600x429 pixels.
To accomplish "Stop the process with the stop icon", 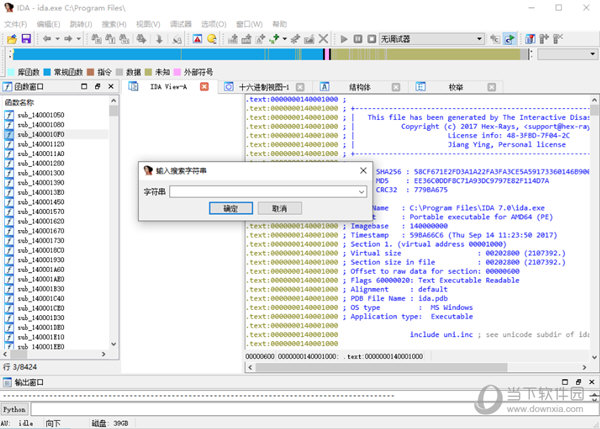I will point(372,39).
